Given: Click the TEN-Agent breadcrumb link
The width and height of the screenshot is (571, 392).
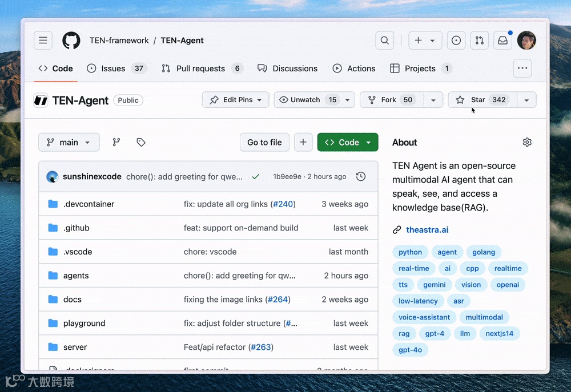Looking at the screenshot, I should [x=182, y=41].
